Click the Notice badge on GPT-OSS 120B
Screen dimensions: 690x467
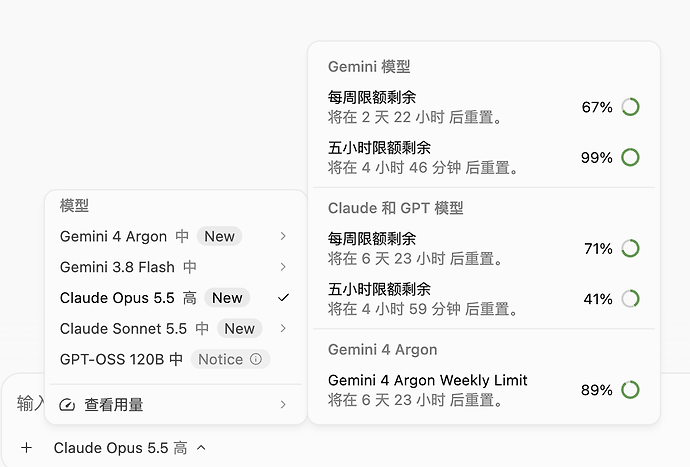230,359
